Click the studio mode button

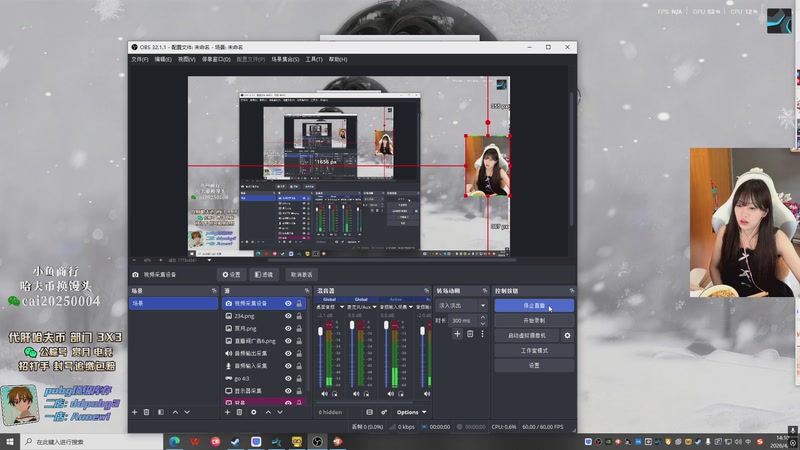click(x=534, y=351)
